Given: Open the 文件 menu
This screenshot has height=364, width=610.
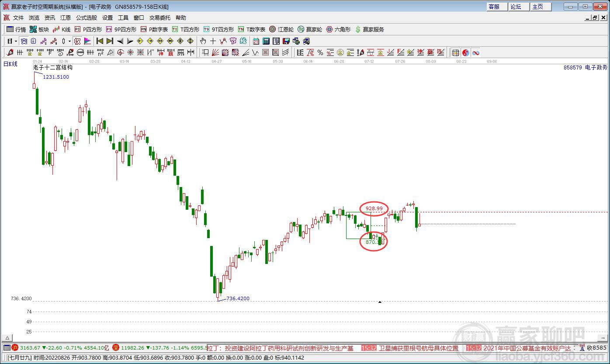Looking at the screenshot, I should (18, 17).
